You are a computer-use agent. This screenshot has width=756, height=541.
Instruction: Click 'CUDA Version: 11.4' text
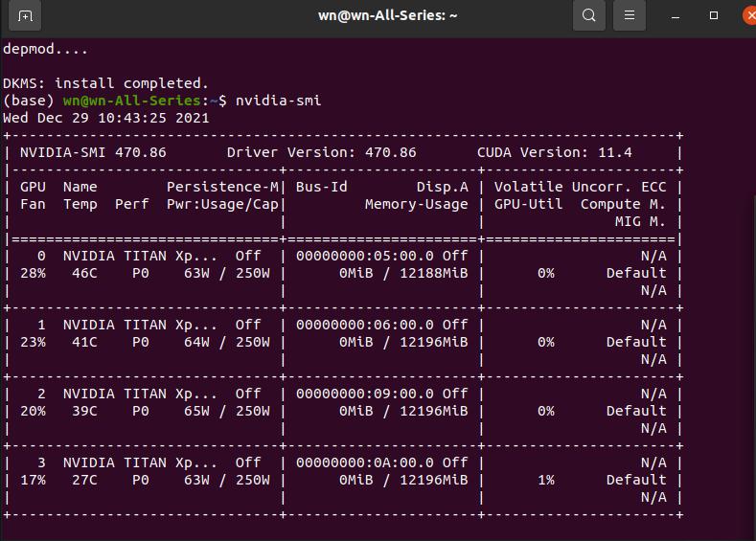pyautogui.click(x=555, y=152)
